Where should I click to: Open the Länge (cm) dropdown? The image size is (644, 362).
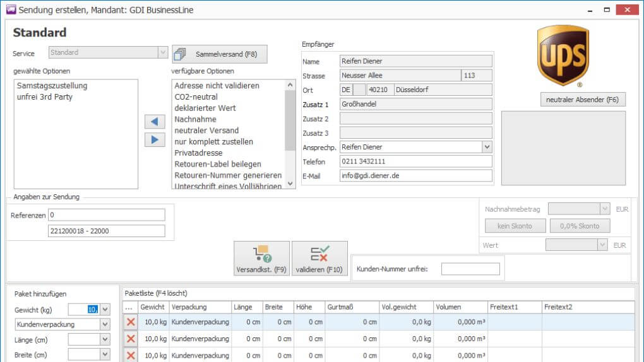click(105, 339)
